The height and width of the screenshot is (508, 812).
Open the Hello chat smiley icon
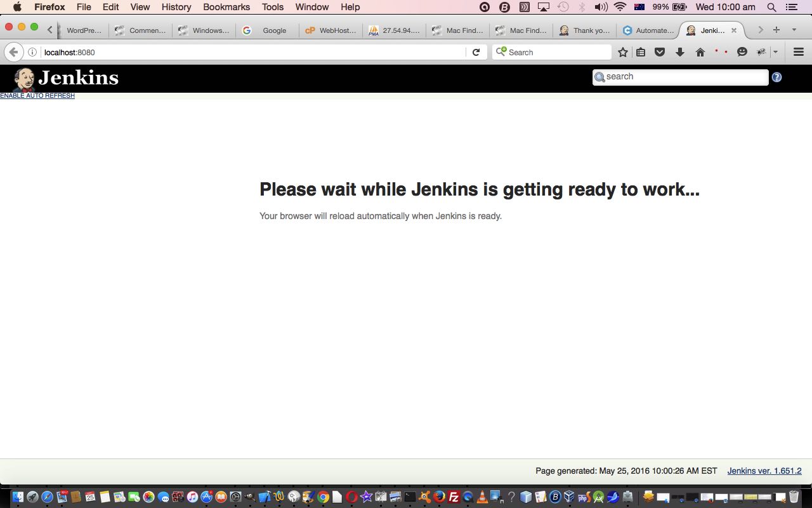pyautogui.click(x=742, y=52)
